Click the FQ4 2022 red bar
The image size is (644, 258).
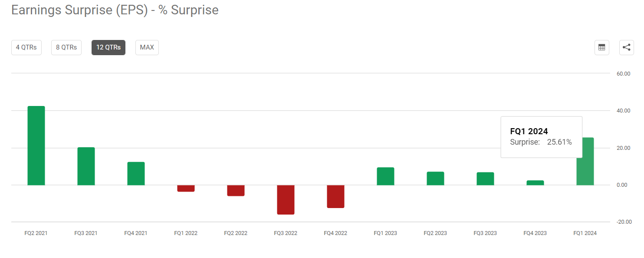[335, 196]
